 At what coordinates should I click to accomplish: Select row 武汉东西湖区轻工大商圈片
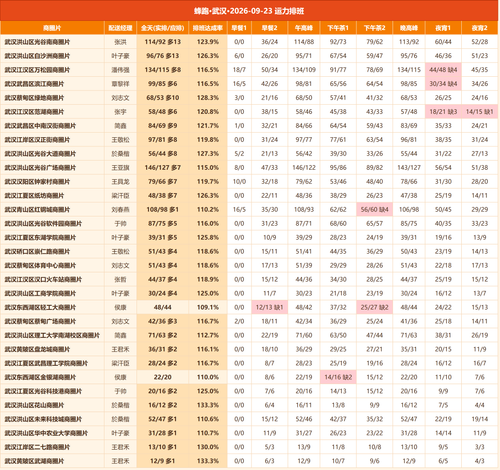click(249, 307)
